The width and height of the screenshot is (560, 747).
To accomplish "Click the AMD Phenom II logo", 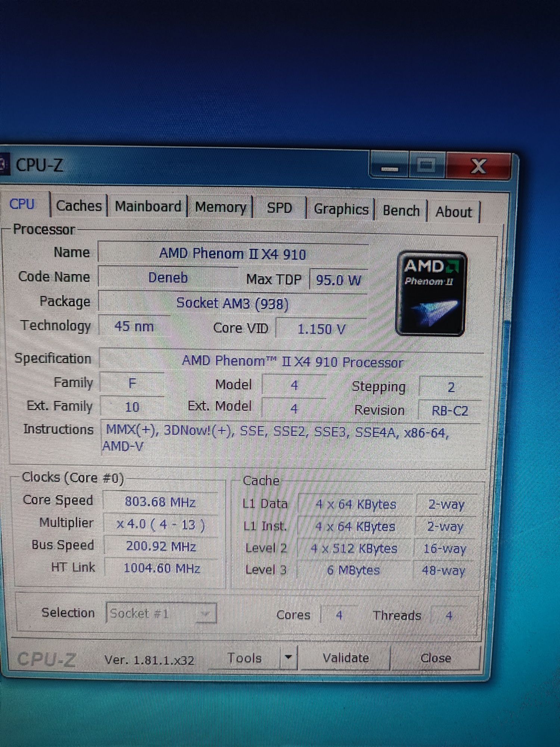I will (431, 294).
